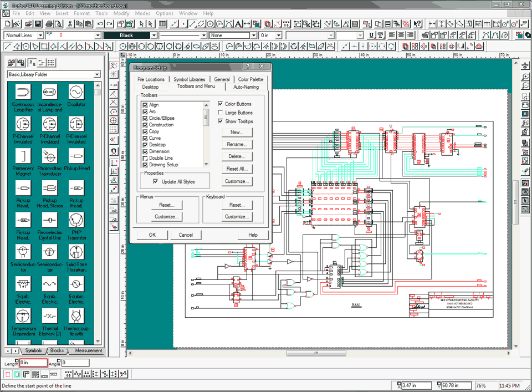
Task: Click the magnet snap icon
Action: (114, 151)
